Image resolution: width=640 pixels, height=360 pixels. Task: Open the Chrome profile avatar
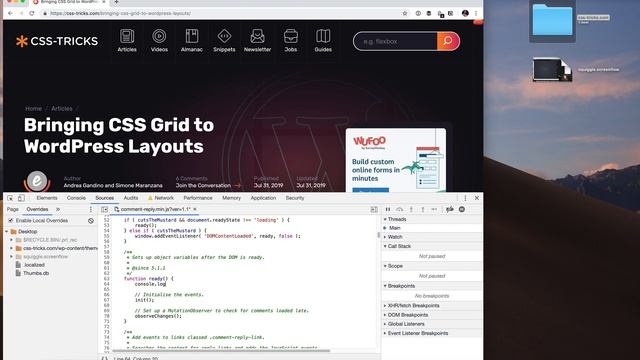click(465, 13)
